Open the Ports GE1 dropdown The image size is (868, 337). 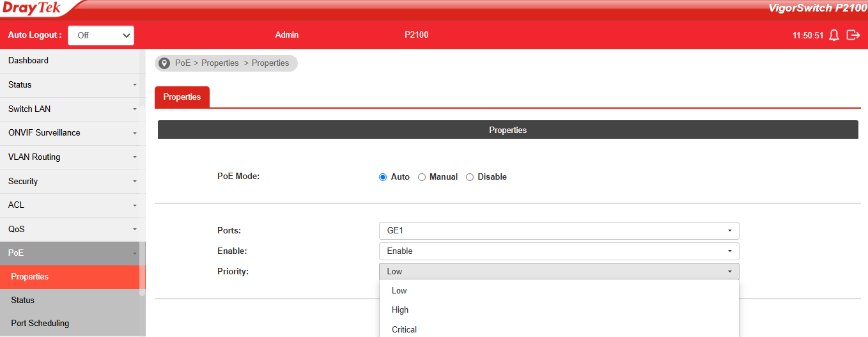pos(559,231)
